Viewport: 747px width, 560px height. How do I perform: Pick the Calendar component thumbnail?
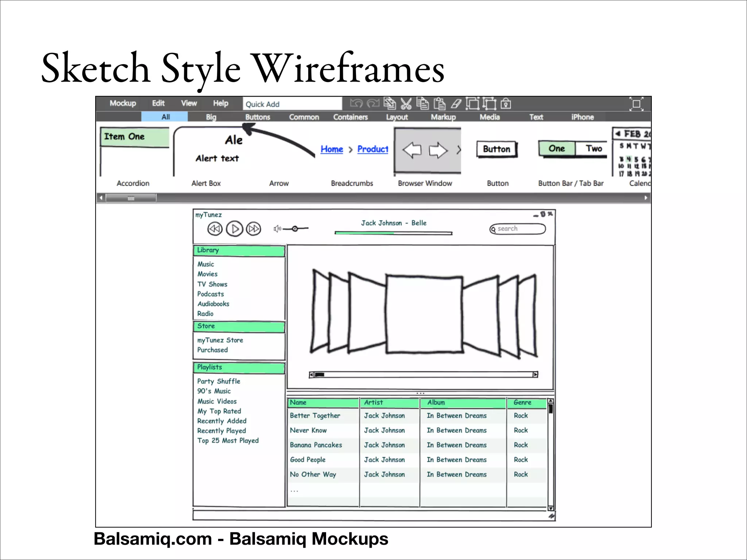click(x=632, y=152)
